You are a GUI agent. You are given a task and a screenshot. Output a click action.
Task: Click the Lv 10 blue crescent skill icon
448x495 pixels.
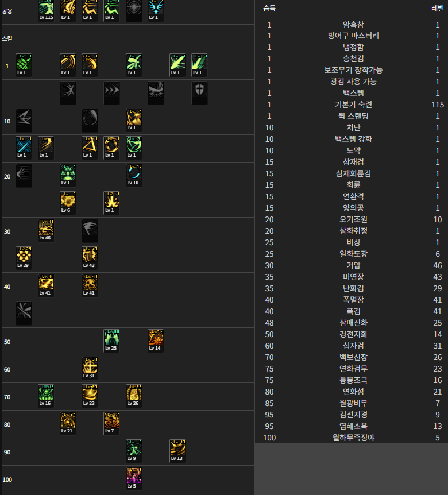[x=134, y=176]
